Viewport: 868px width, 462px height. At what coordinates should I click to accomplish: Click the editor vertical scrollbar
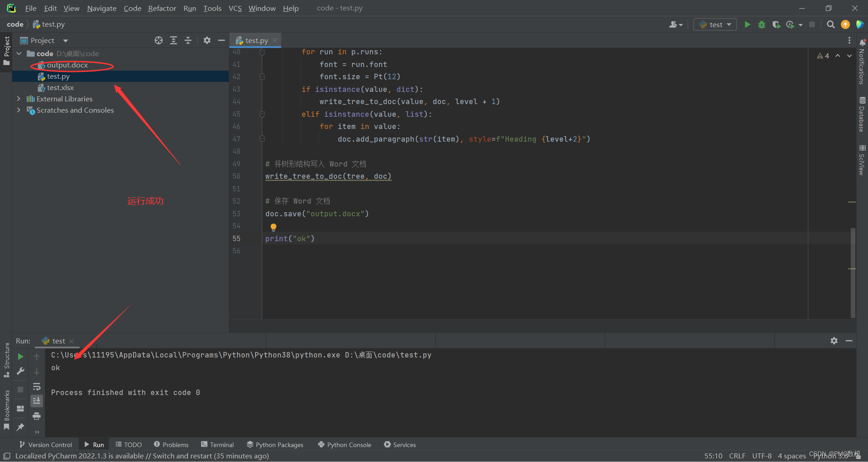853,272
